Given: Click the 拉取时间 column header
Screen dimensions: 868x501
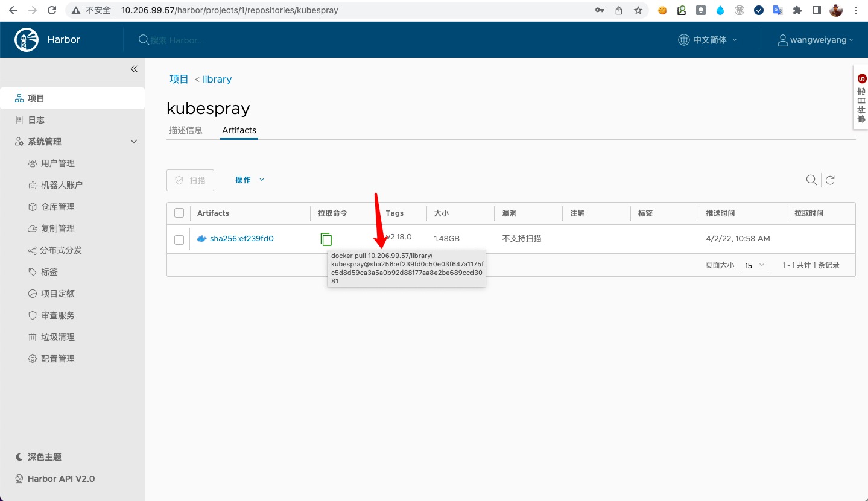Looking at the screenshot, I should [809, 213].
